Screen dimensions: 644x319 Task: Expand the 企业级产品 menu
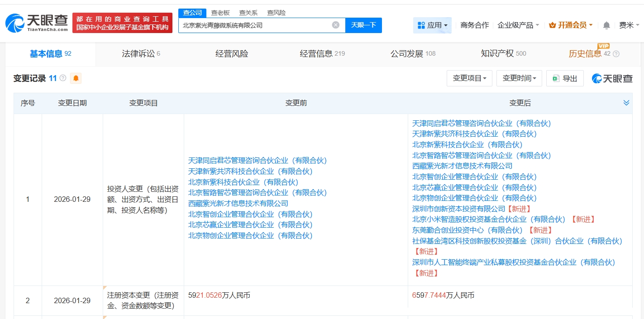pos(518,25)
